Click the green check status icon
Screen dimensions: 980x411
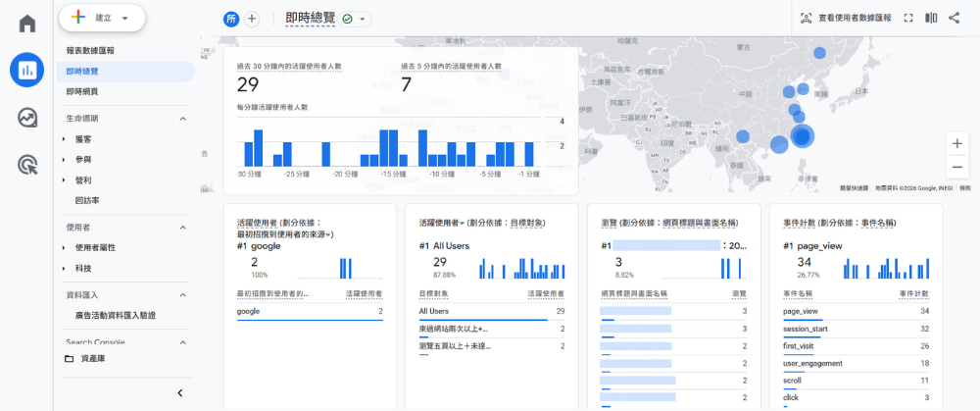point(348,19)
